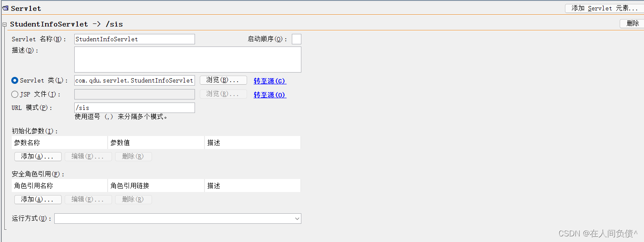
Task: Click 添加(A)... under 初始化参数
Action: [x=38, y=156]
